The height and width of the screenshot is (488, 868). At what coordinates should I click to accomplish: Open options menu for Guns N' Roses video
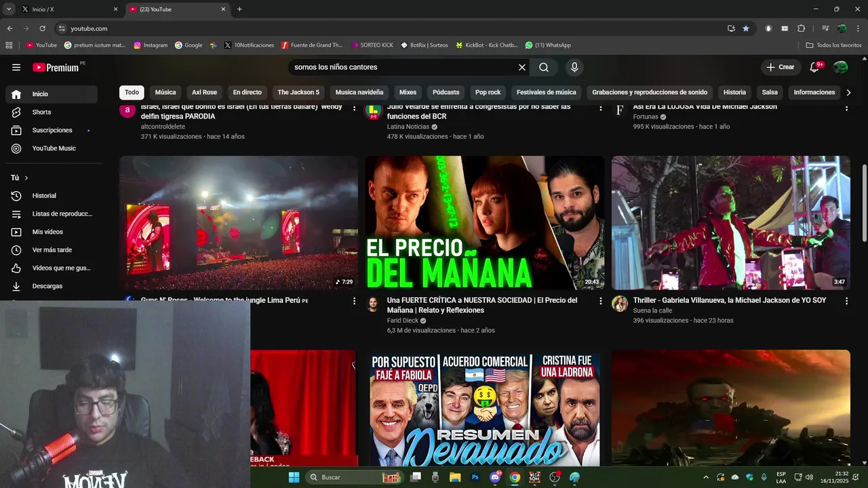pos(354,301)
